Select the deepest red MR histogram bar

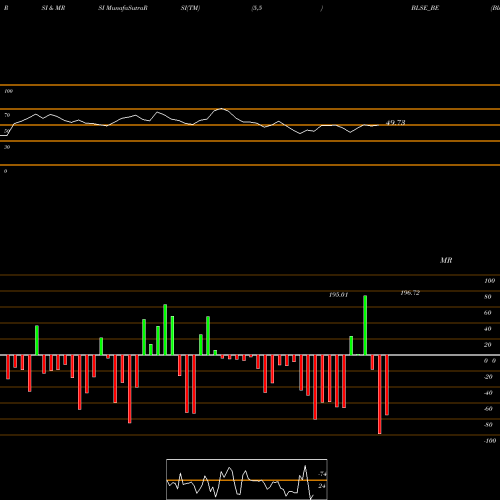380,394
